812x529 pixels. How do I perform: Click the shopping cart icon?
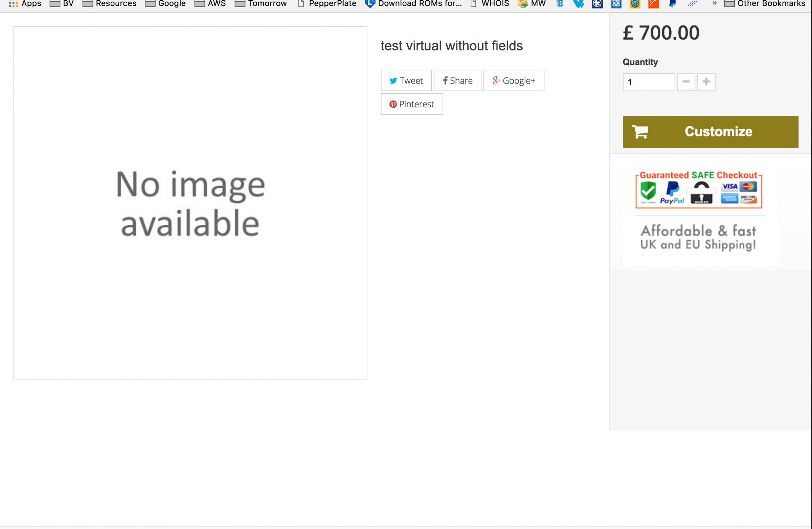point(640,132)
